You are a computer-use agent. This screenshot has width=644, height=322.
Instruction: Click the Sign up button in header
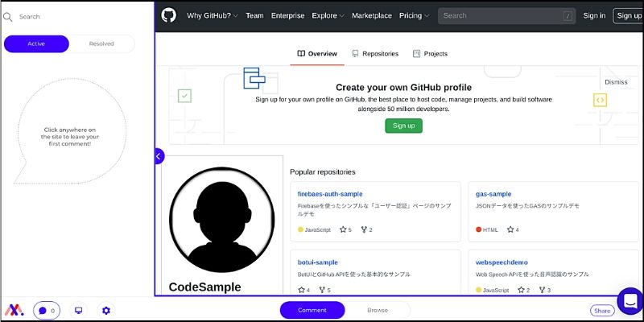pos(629,15)
